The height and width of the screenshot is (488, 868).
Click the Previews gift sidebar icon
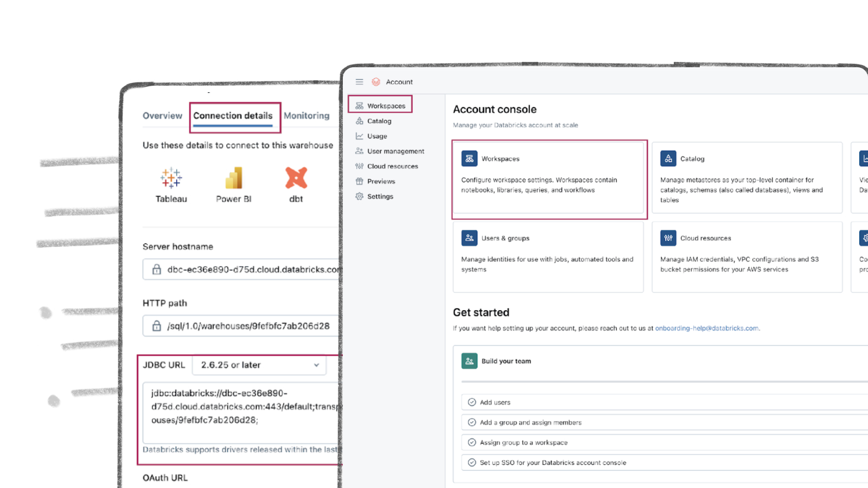click(359, 181)
